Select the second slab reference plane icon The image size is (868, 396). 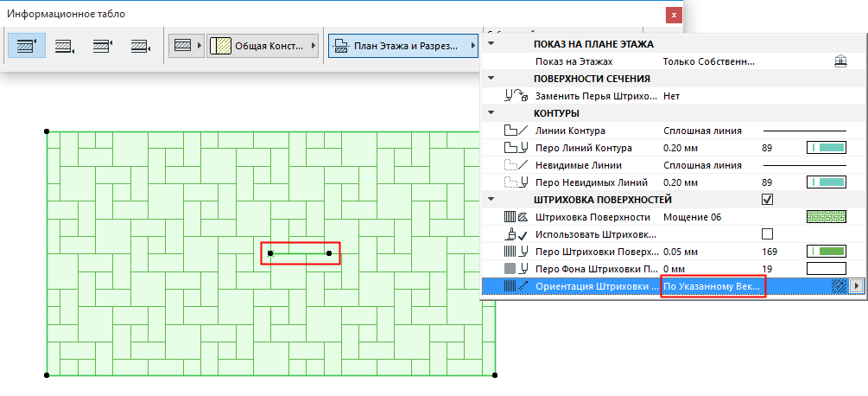(x=64, y=46)
